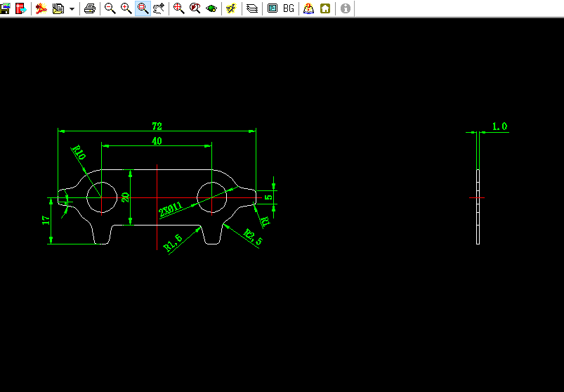564x392 pixels.
Task: Click the R10 radius label
Action: (x=79, y=152)
